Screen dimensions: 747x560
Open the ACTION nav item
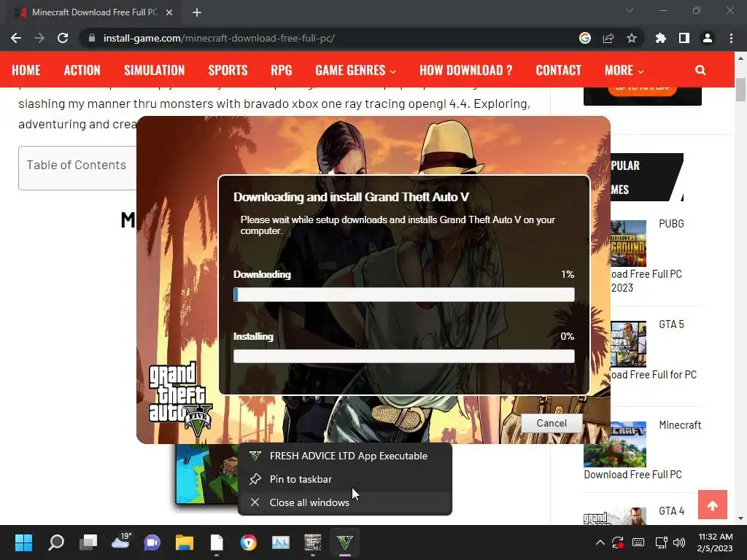click(x=82, y=70)
